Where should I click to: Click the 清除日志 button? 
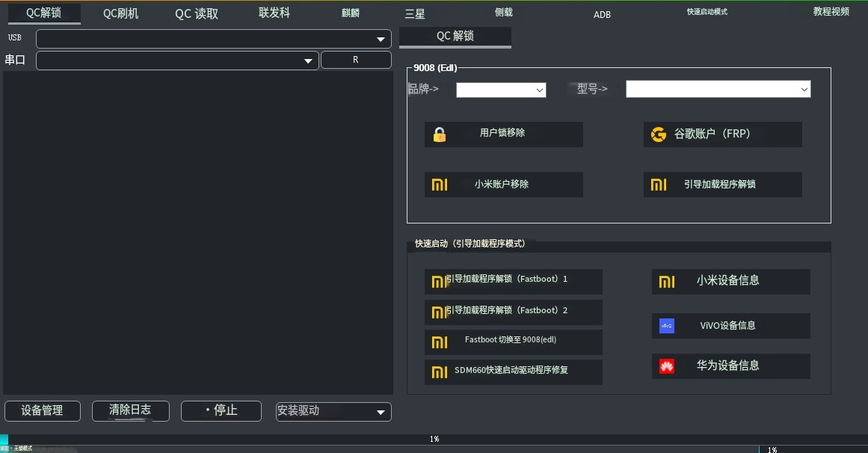click(131, 411)
